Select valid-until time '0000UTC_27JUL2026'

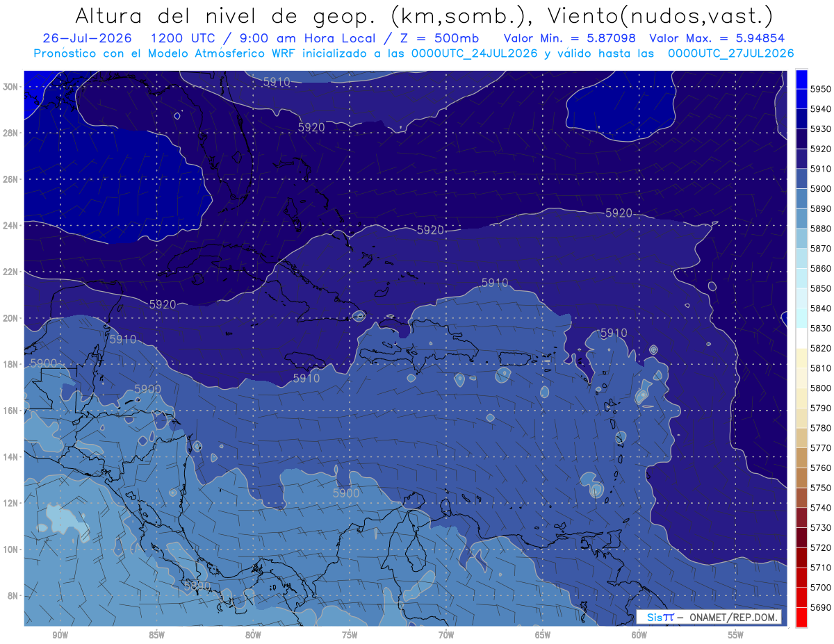click(x=730, y=53)
